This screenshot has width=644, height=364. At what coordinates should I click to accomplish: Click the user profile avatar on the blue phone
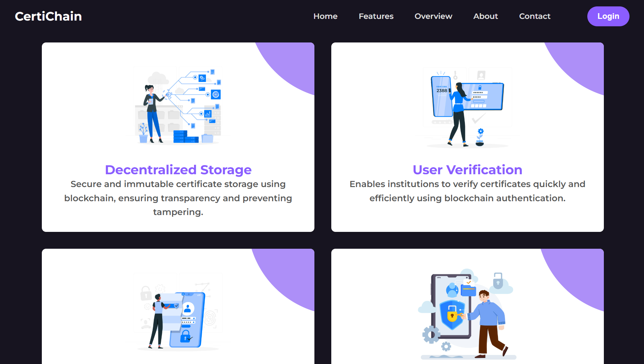(x=188, y=308)
